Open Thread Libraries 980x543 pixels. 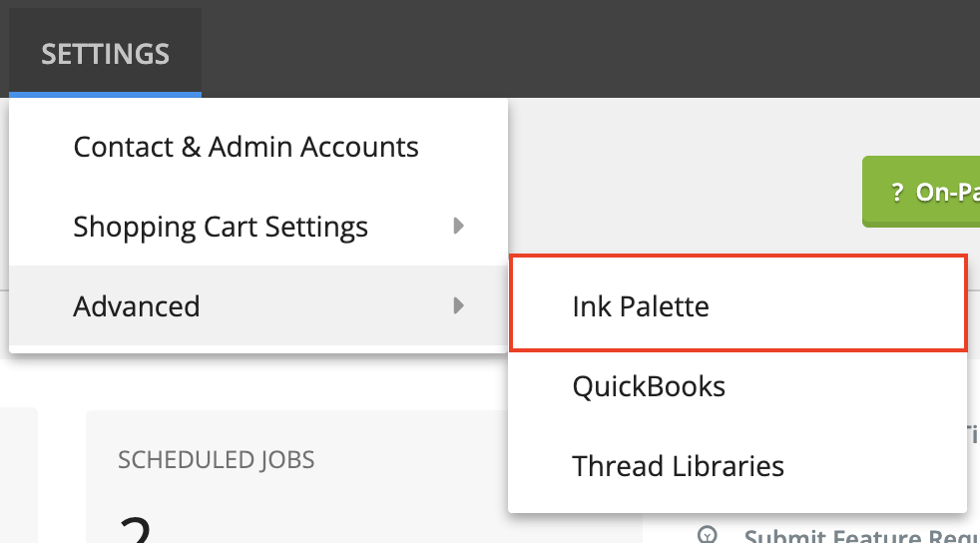coord(678,465)
